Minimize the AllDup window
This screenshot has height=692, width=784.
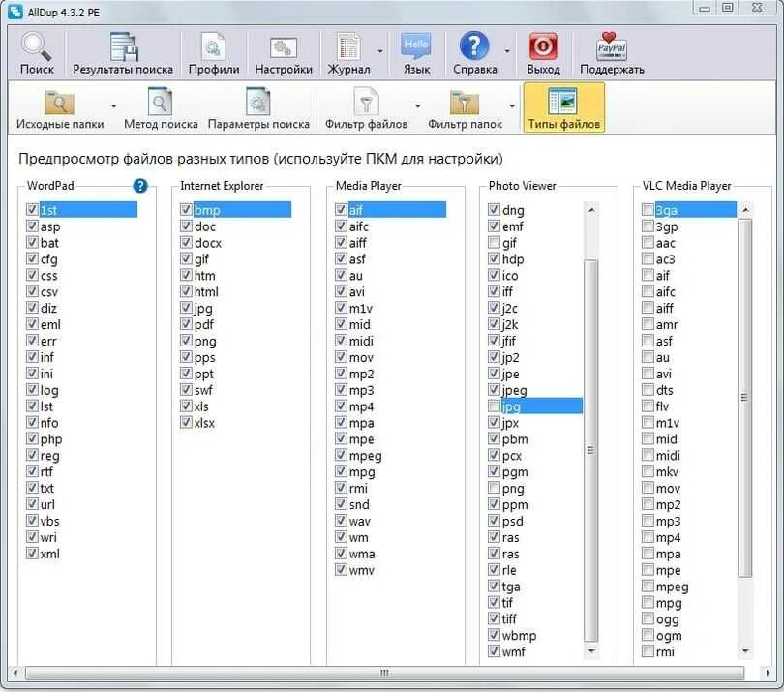(x=705, y=8)
